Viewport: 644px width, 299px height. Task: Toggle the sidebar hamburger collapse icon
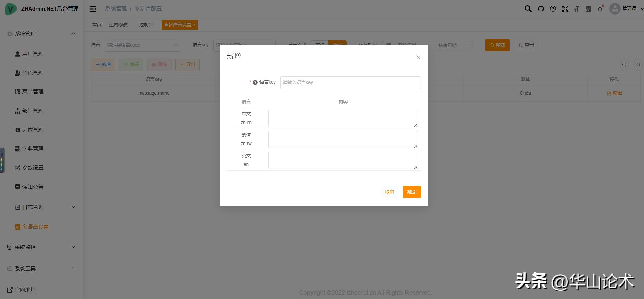pyautogui.click(x=93, y=9)
